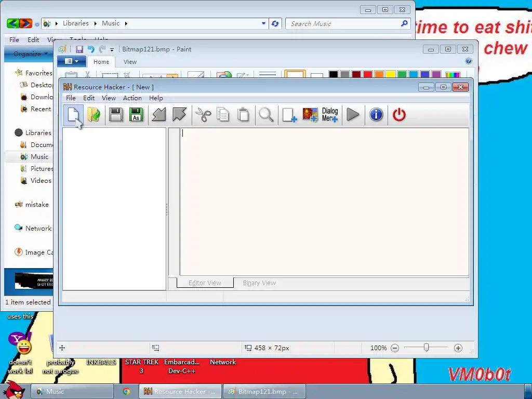Click the Open file folder icon
The image size is (532, 399).
pos(94,115)
